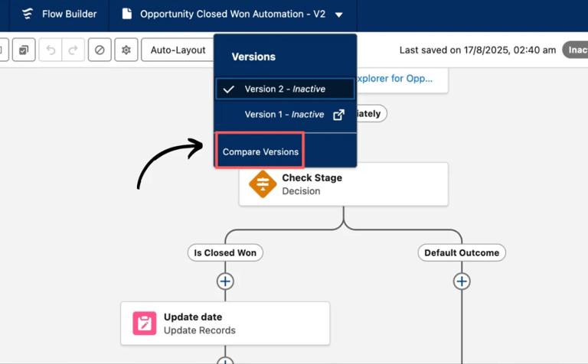Click the orange Check Stage decision icon

click(263, 184)
